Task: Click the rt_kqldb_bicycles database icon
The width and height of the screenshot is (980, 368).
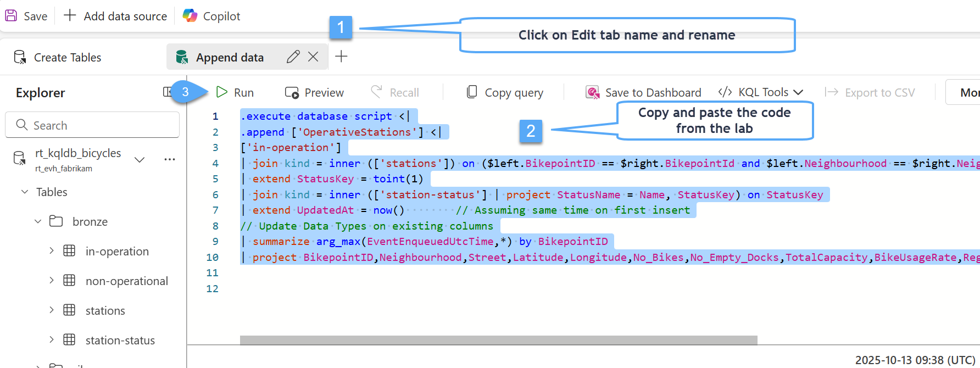Action: [x=19, y=158]
